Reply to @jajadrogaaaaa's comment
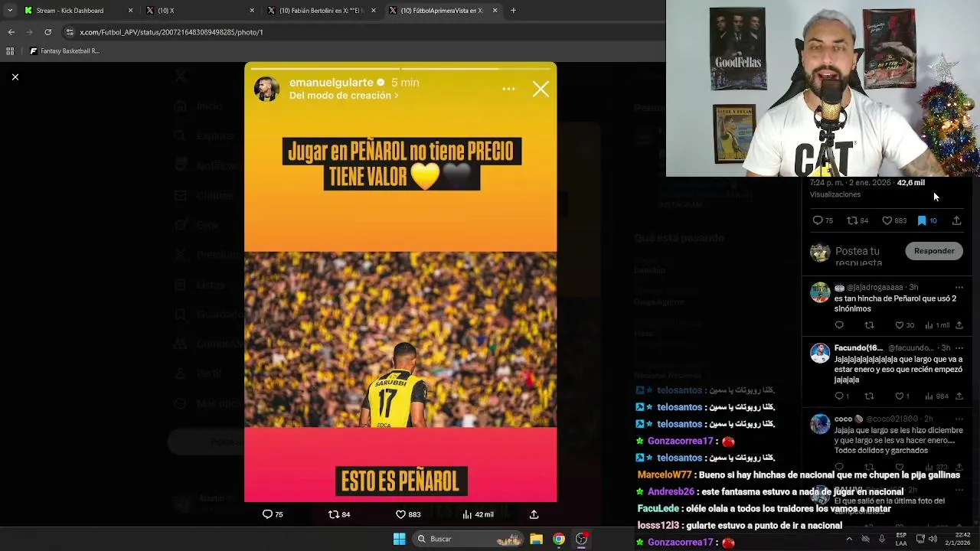 tap(839, 325)
